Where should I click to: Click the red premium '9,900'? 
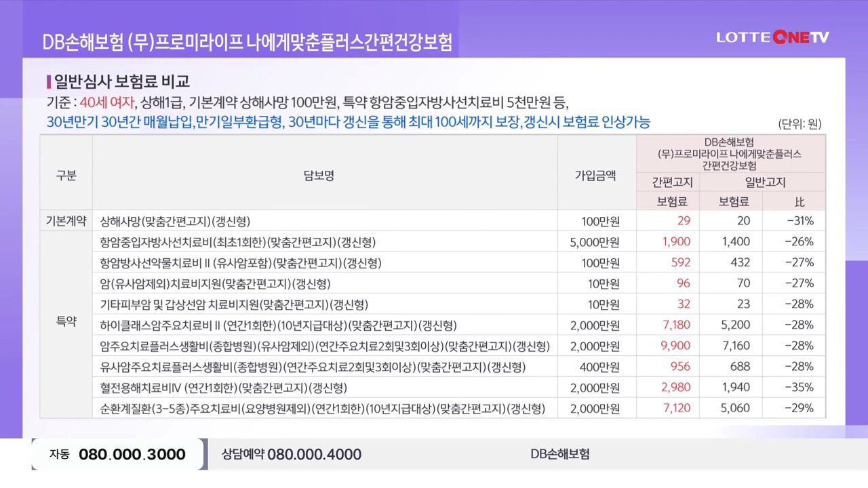(675, 346)
